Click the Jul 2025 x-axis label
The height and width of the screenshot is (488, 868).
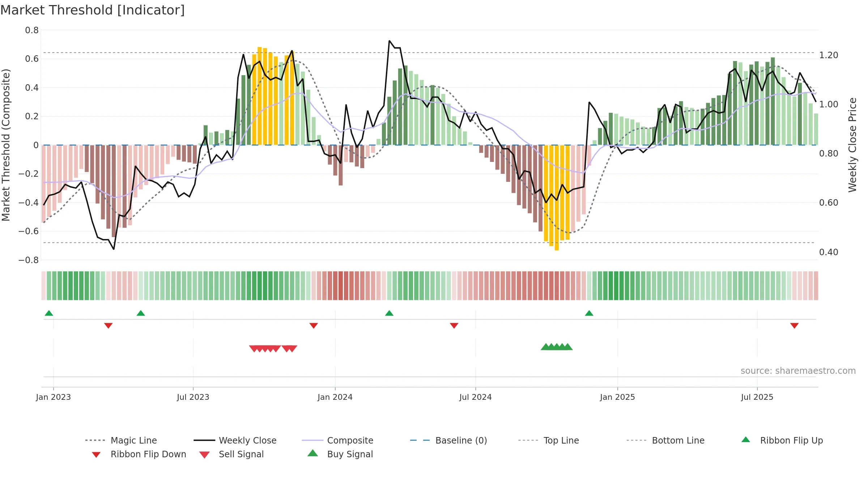point(757,397)
